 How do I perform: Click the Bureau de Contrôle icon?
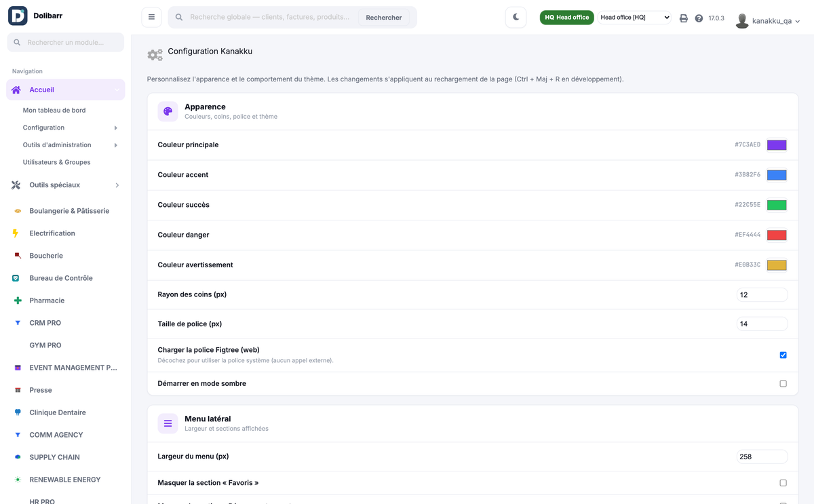pyautogui.click(x=16, y=278)
